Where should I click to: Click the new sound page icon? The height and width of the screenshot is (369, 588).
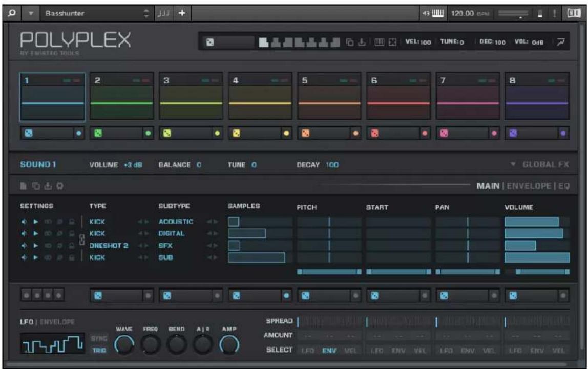point(23,186)
